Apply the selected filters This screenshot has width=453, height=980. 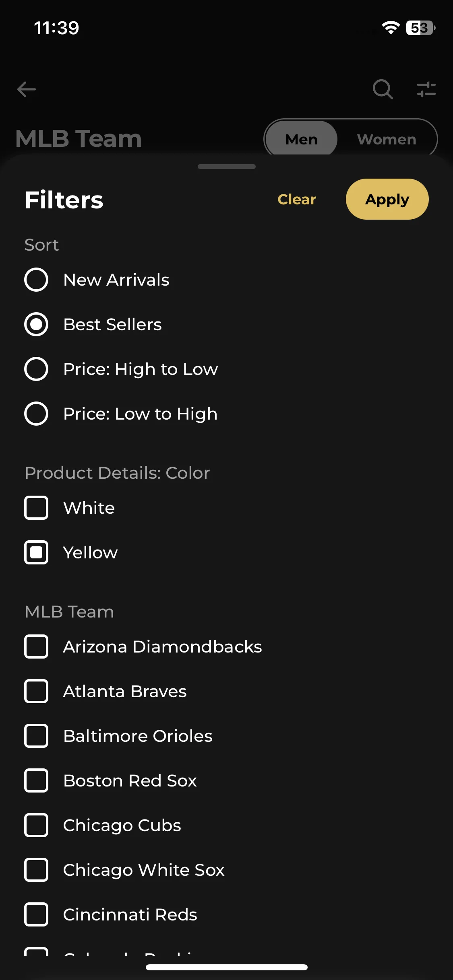tap(387, 199)
